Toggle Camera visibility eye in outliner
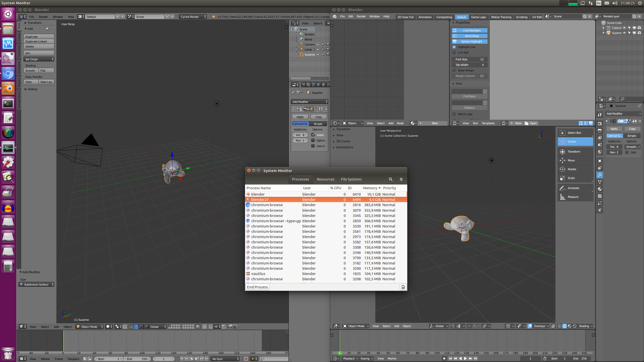 tap(318, 44)
